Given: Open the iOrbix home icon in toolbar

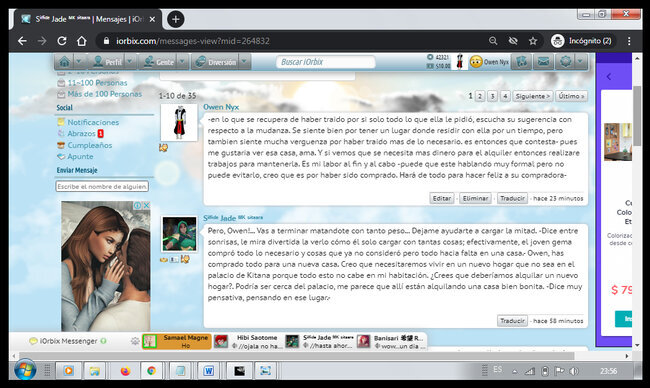Looking at the screenshot, I should point(65,62).
